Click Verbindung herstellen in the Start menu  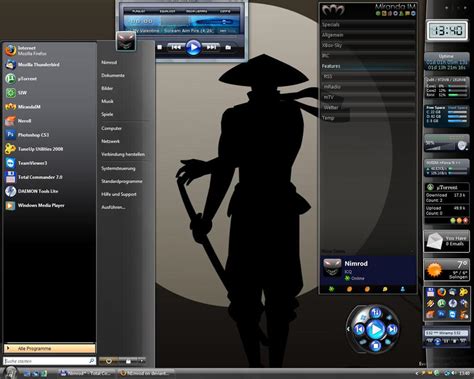(x=123, y=154)
